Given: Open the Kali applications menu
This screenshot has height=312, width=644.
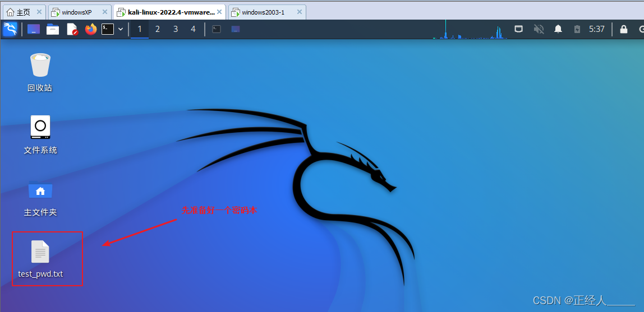Looking at the screenshot, I should [x=10, y=29].
